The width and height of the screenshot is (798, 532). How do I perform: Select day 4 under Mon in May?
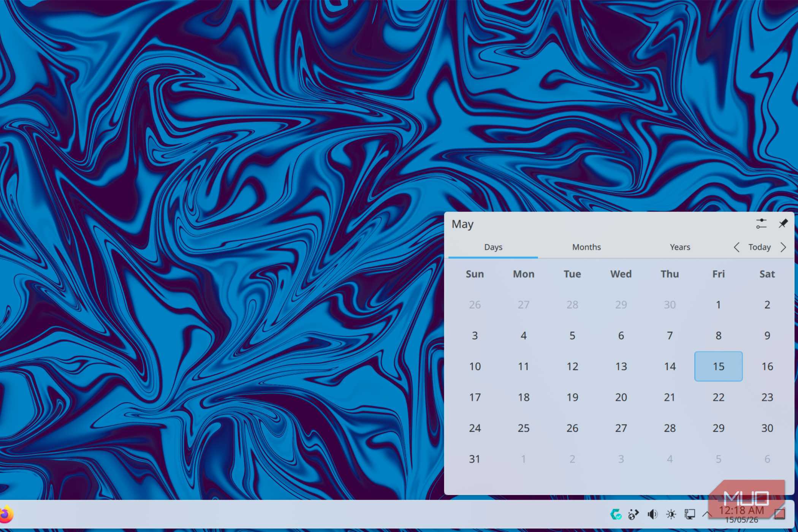point(523,336)
